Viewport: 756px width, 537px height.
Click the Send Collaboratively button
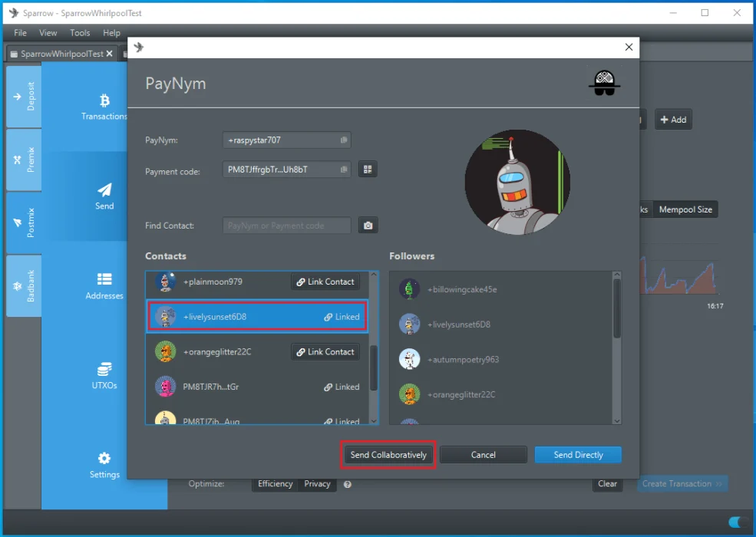click(x=388, y=455)
